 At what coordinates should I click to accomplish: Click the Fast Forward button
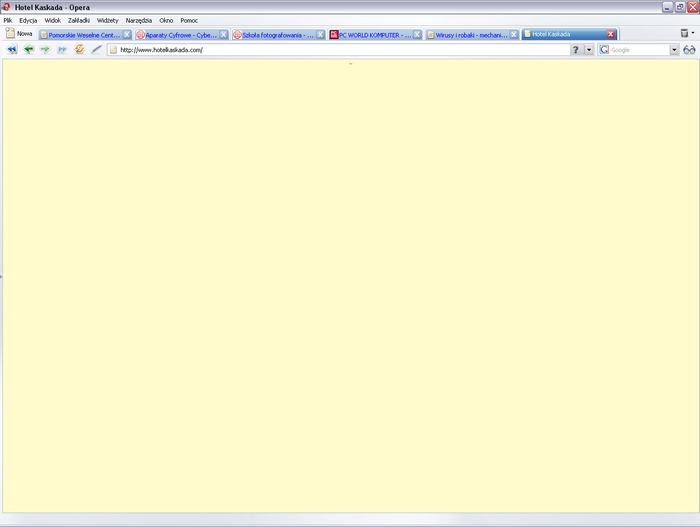(62, 49)
